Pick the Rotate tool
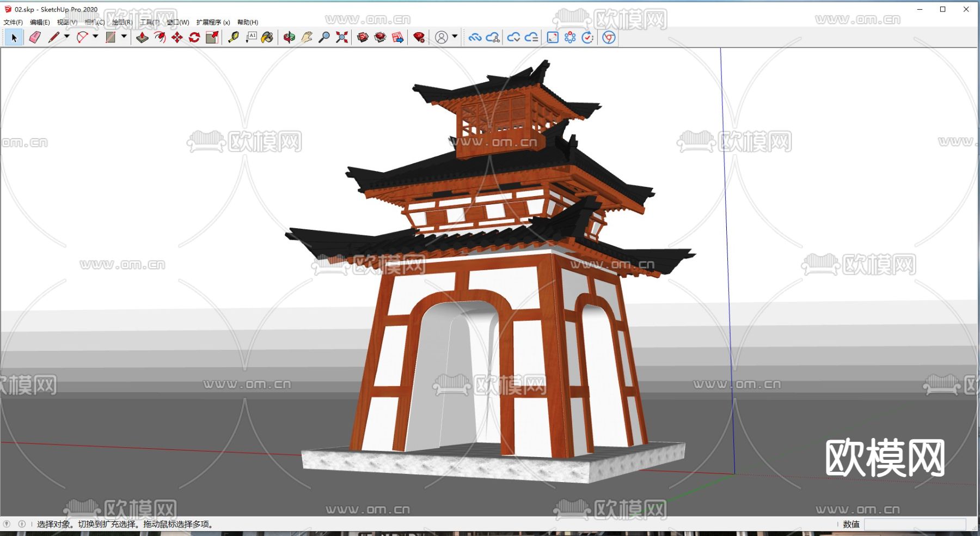Viewport: 980px width, 536px height. [194, 37]
